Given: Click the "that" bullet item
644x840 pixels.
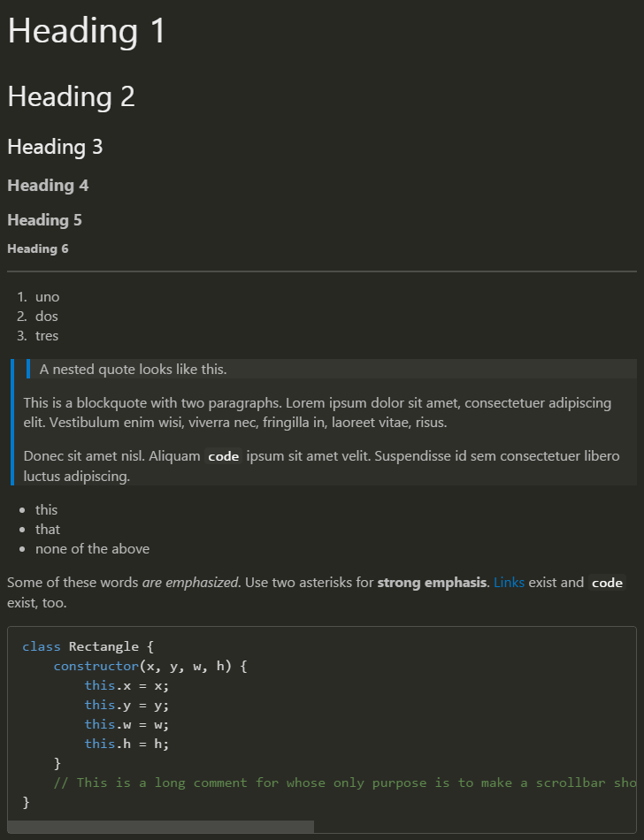Looking at the screenshot, I should (48, 530).
